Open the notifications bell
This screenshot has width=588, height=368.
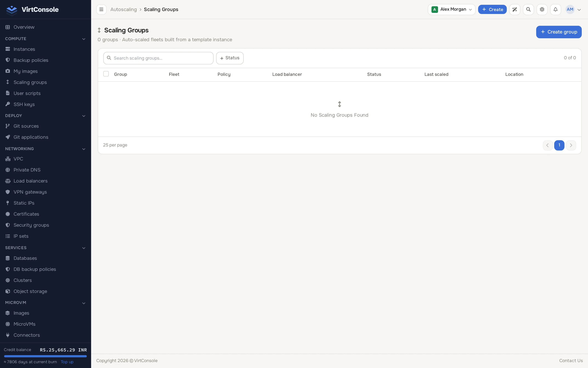555,10
